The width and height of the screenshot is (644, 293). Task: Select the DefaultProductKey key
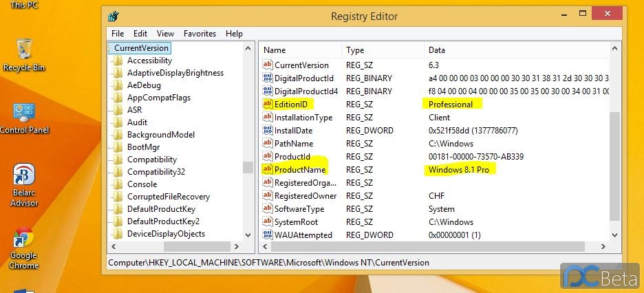click(162, 209)
